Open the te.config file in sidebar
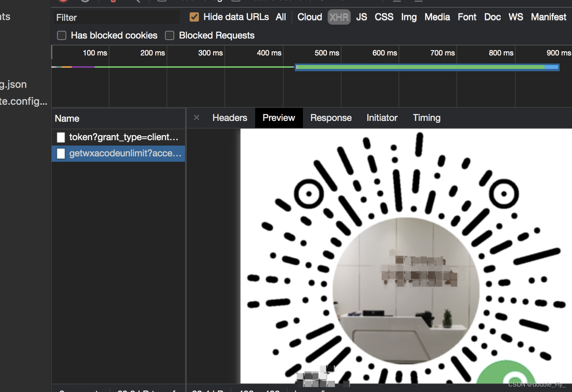Screen dimensions: 572x392 (x=24, y=101)
